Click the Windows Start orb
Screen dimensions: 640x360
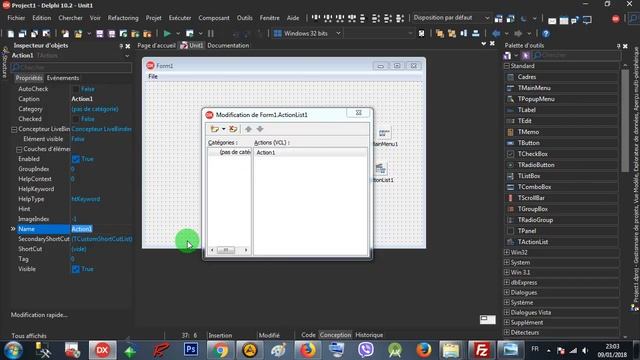pyautogui.click(x=13, y=350)
